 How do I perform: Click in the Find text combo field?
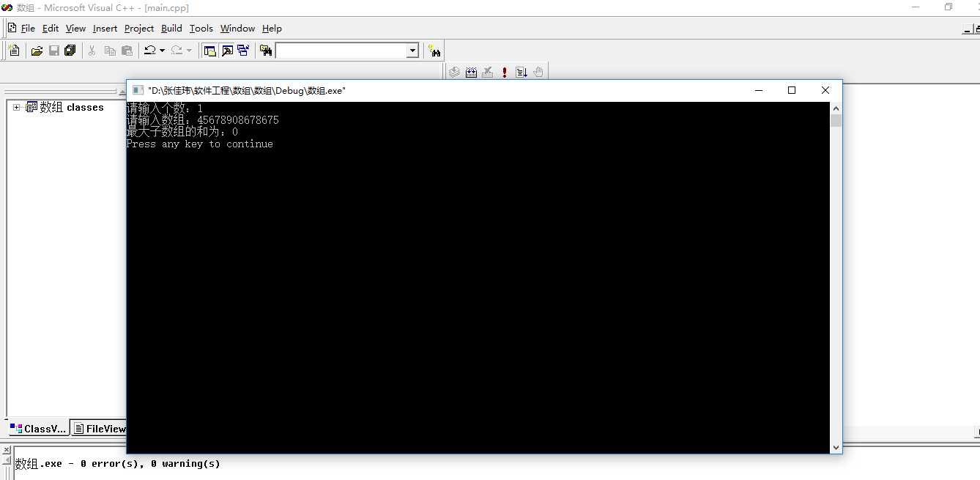tap(341, 51)
